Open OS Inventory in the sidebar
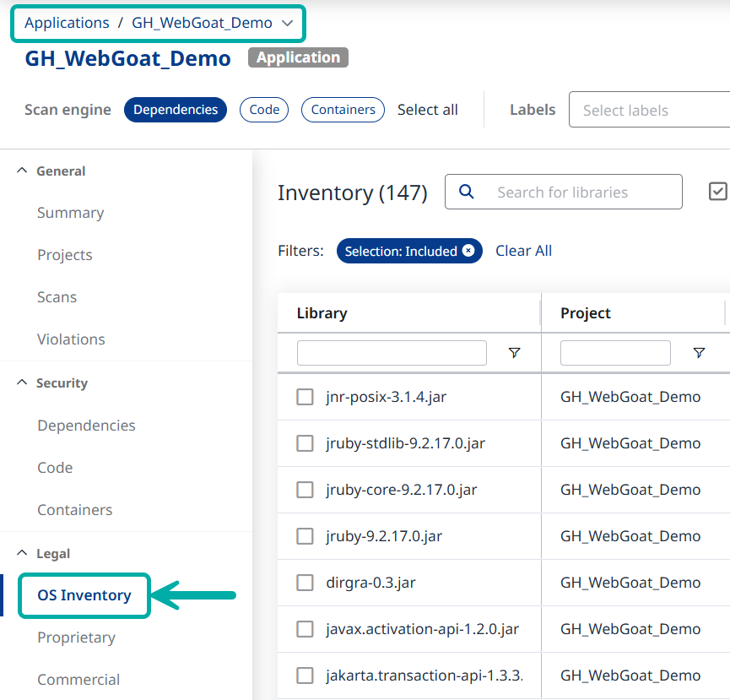 coord(84,595)
